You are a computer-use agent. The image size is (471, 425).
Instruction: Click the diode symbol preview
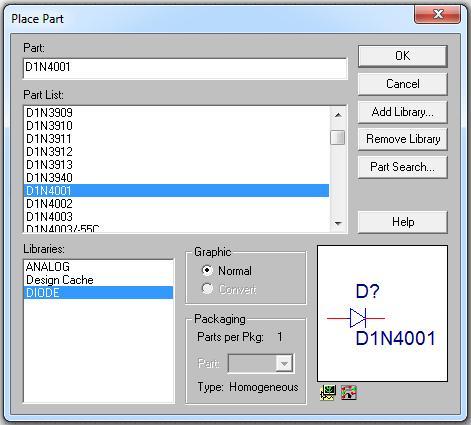382,314
